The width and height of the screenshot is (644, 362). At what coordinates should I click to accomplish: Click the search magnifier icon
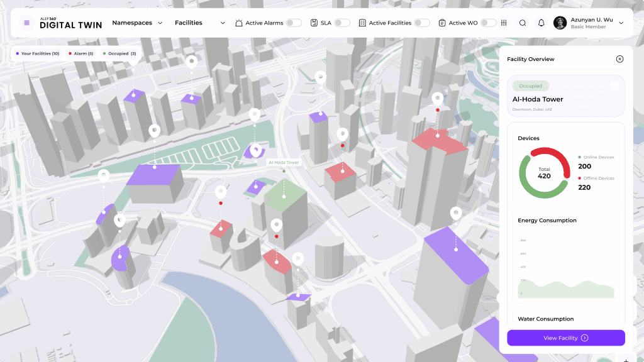(x=522, y=23)
